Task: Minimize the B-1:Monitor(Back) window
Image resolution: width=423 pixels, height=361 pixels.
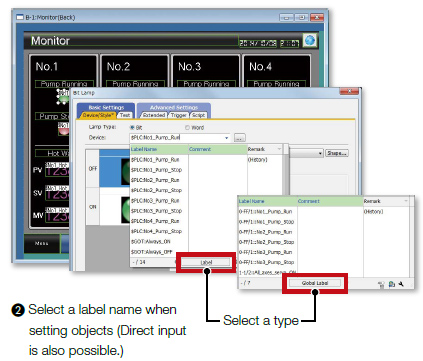Action: pyautogui.click(x=287, y=17)
